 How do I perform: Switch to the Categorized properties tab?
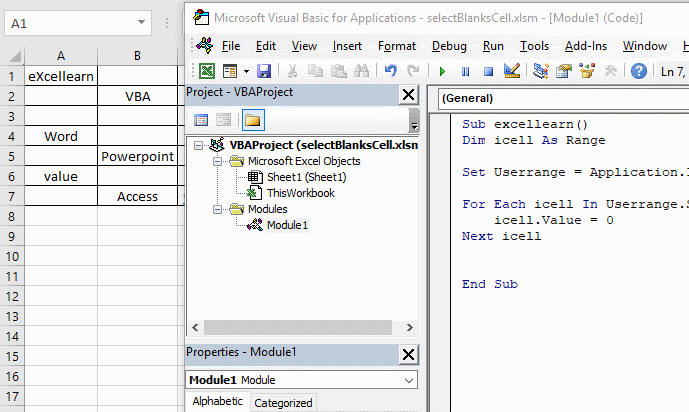tap(283, 403)
